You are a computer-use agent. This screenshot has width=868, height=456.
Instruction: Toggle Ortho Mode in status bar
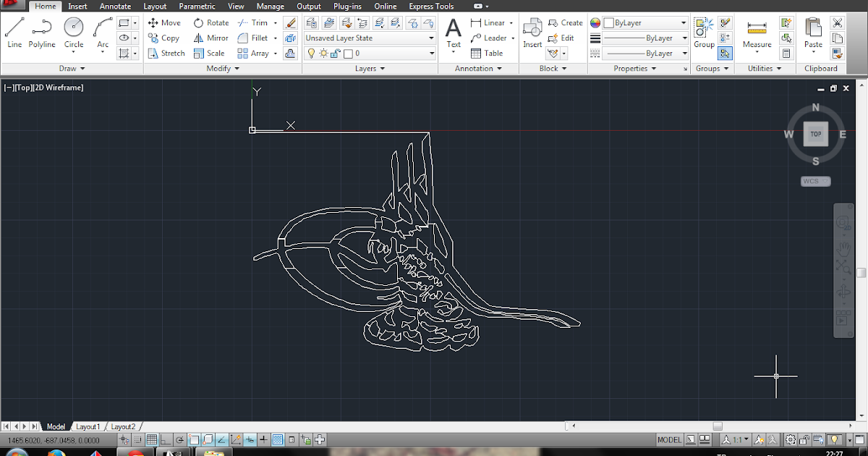pyautogui.click(x=166, y=439)
